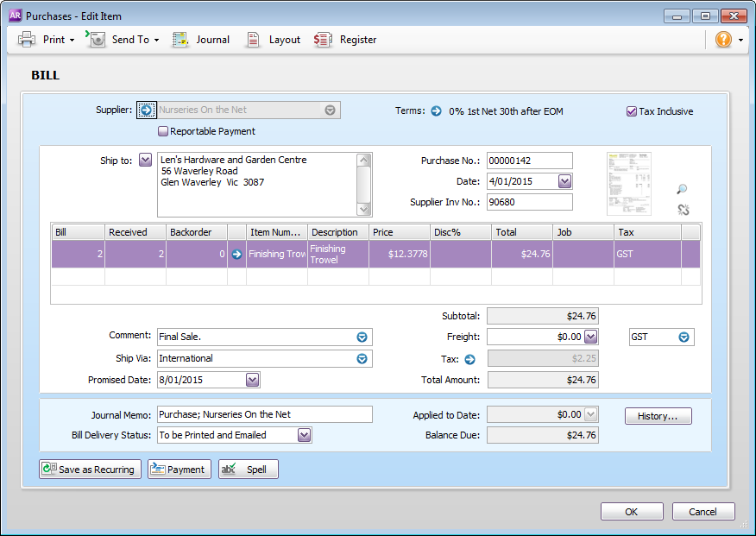The width and height of the screenshot is (756, 536).
Task: Click the Save as Recurring button
Action: pyautogui.click(x=90, y=470)
